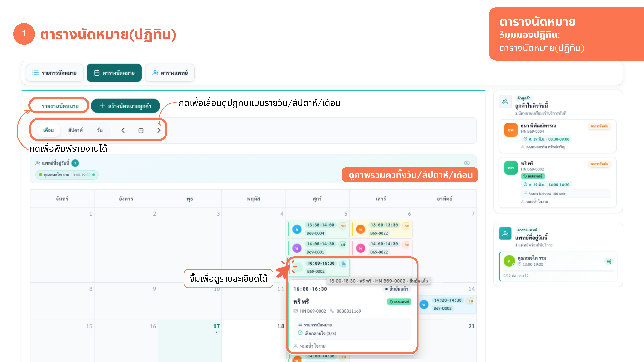Open Friday 14:00-14:30 B69-0001 appointment
This screenshot has width=644, height=362.
click(x=317, y=248)
